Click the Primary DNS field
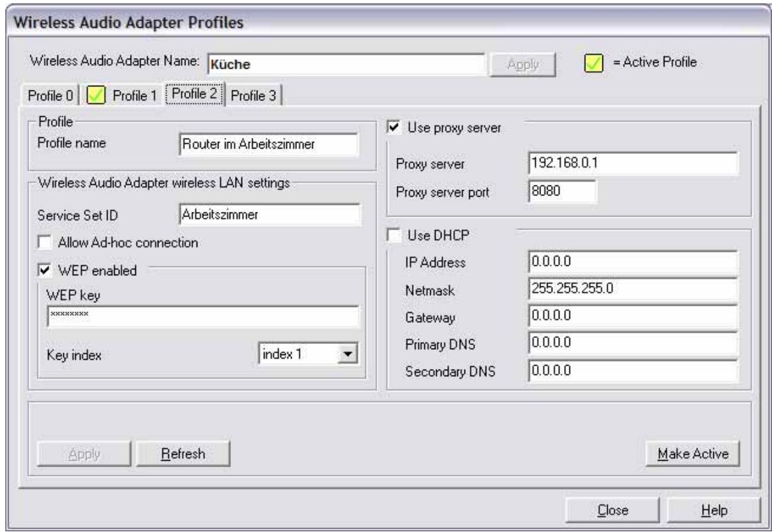Image resolution: width=772 pixels, height=532 pixels. (633, 343)
